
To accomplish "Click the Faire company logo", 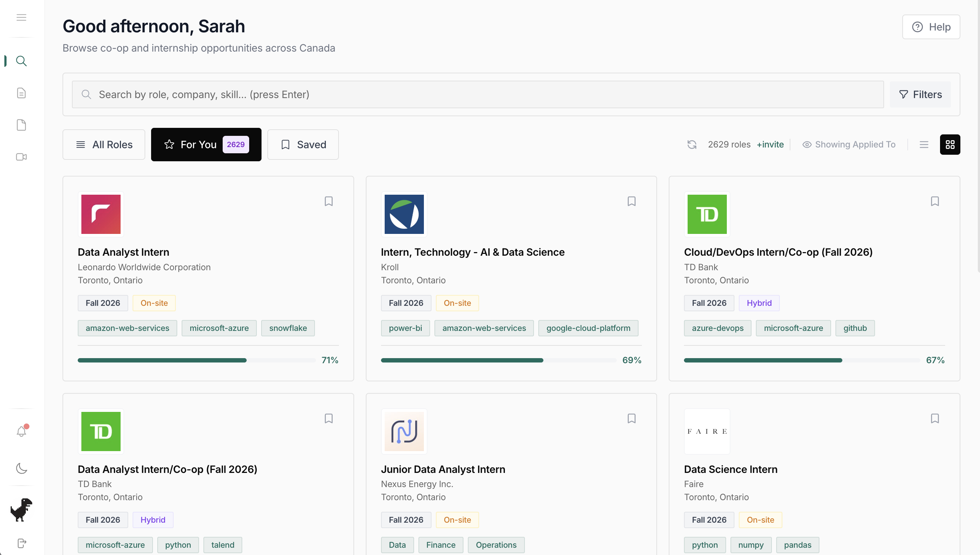I will click(707, 432).
